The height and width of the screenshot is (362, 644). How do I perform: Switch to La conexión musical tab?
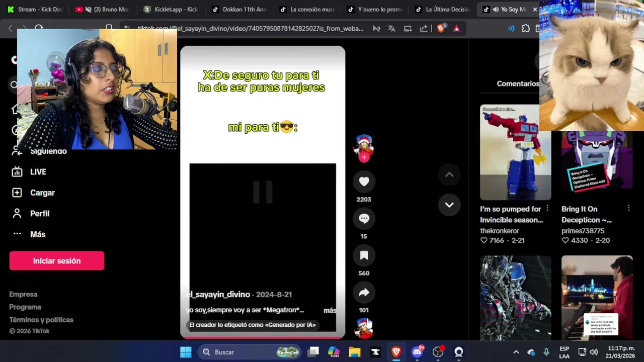pyautogui.click(x=307, y=9)
